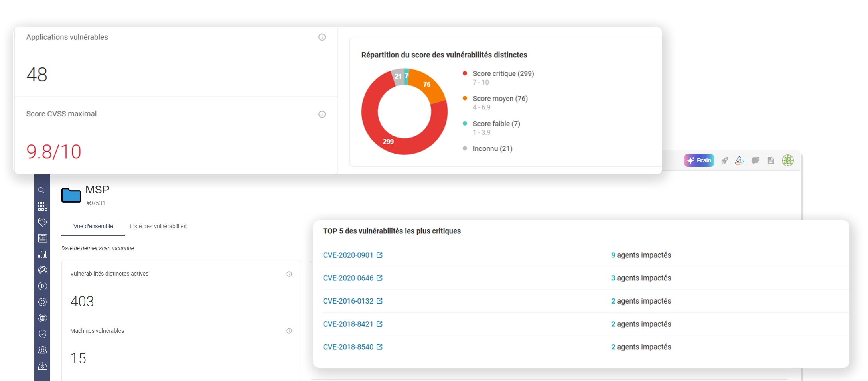The height and width of the screenshot is (381, 868).
Task: Switch to Liste des vulnérabilités tab
Action: point(158,226)
